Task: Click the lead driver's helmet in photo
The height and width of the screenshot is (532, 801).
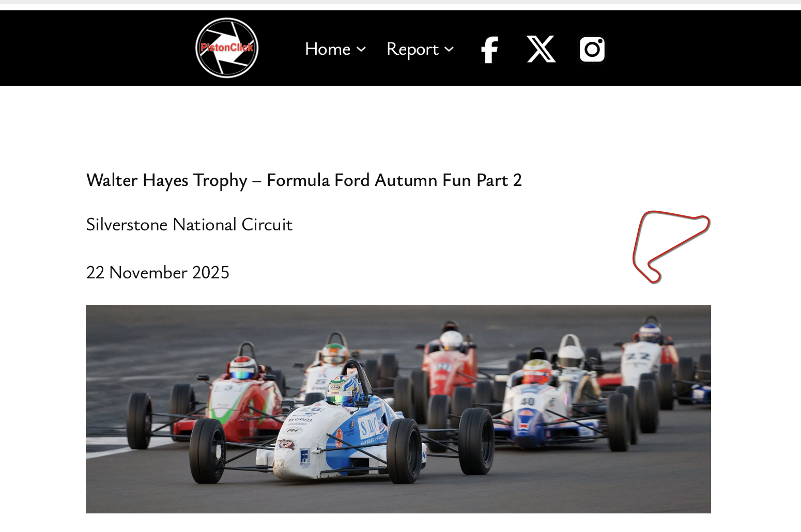Action: pyautogui.click(x=343, y=388)
